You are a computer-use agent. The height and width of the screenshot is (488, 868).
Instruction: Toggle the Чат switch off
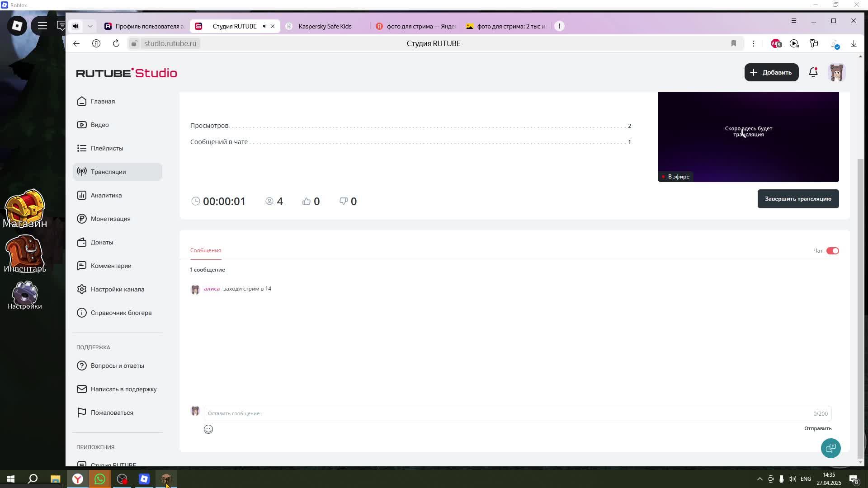coord(832,251)
